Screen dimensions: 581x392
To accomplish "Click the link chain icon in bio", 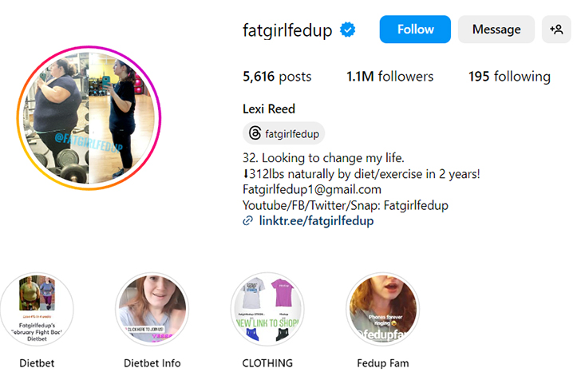I will (x=248, y=221).
